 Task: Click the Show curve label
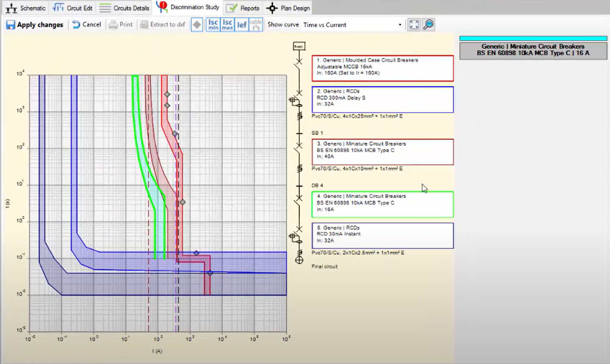283,25
